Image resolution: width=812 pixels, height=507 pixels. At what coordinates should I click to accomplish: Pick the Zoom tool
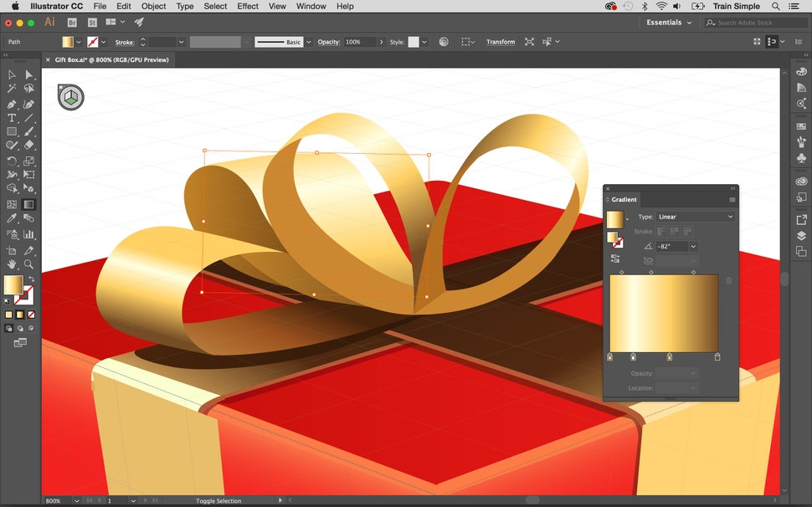coord(28,264)
